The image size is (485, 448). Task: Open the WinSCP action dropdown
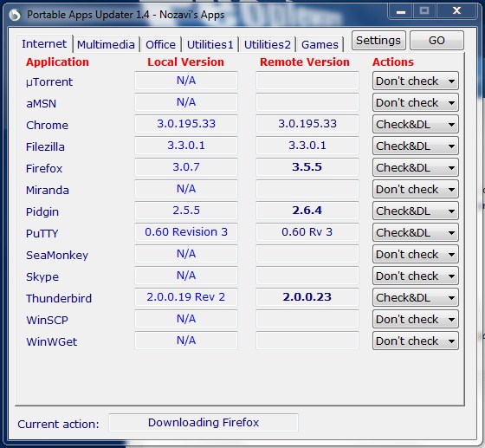tap(416, 319)
